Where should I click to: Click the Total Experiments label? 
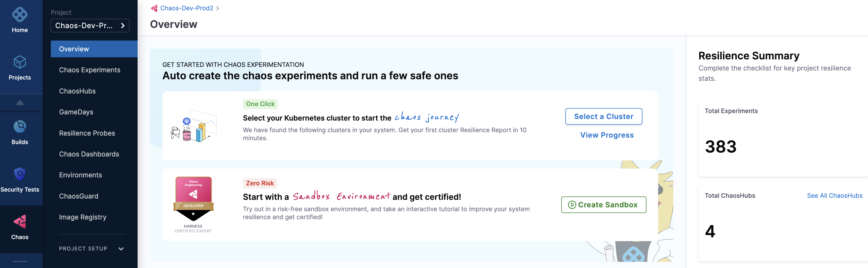(731, 111)
